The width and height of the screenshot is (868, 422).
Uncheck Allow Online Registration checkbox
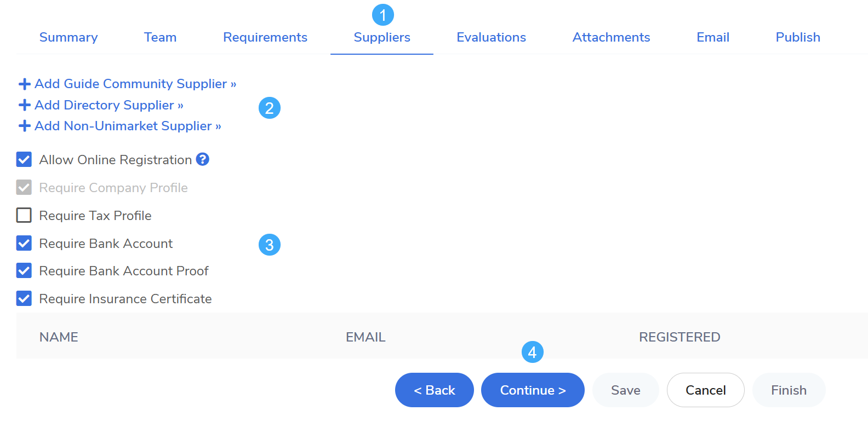point(24,160)
